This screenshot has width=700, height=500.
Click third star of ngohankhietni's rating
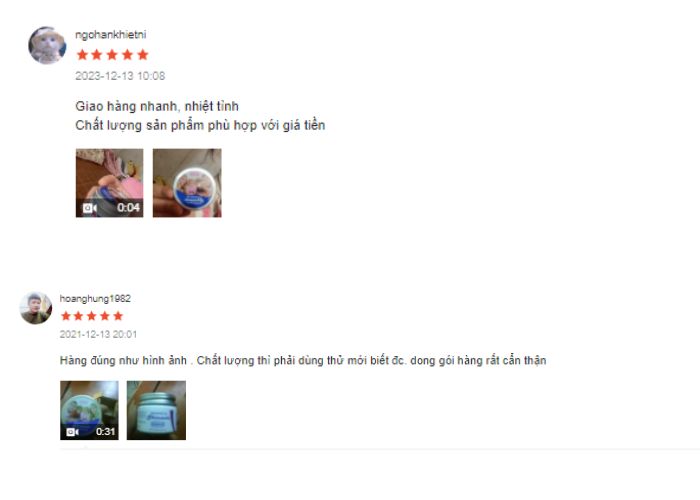coord(112,55)
